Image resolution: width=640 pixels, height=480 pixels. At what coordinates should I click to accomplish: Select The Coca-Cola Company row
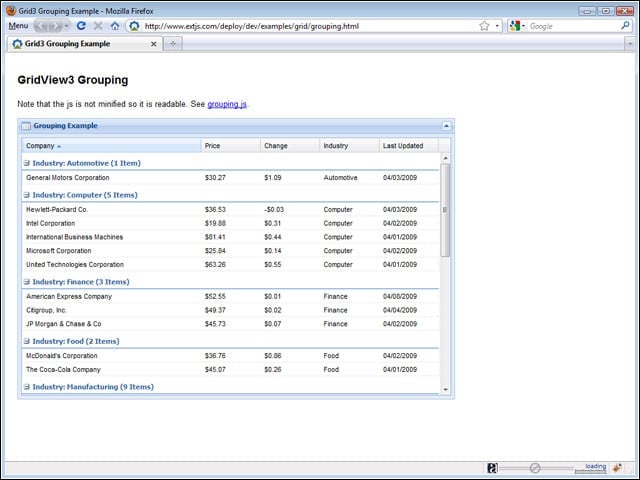point(231,369)
